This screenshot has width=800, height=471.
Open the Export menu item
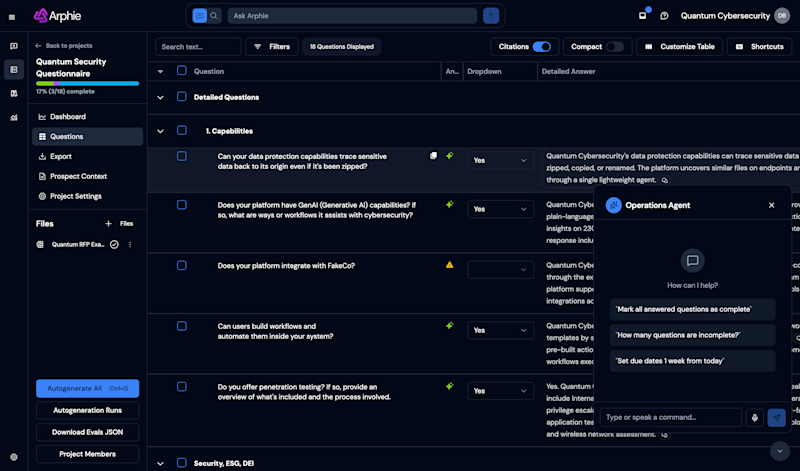87,156
